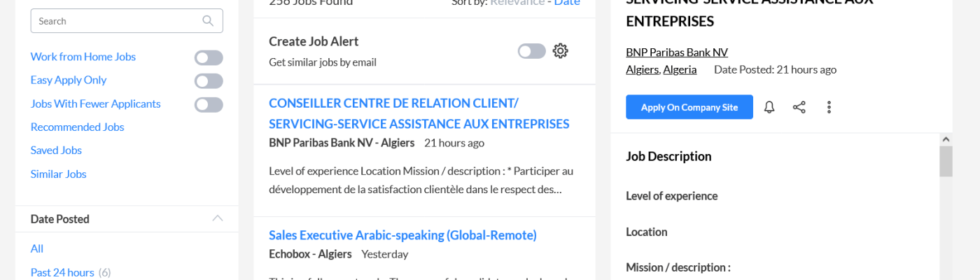Open Saved Jobs list
980x280 pixels.
click(x=56, y=150)
